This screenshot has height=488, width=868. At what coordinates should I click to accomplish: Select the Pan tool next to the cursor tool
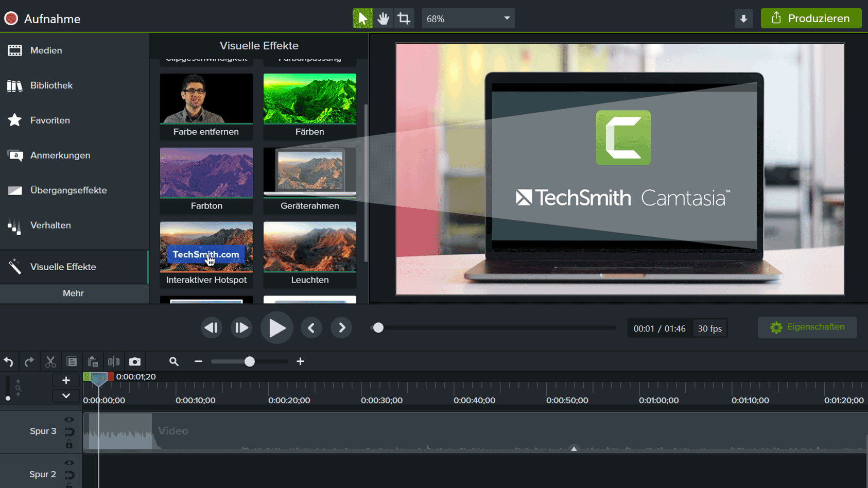pos(383,18)
